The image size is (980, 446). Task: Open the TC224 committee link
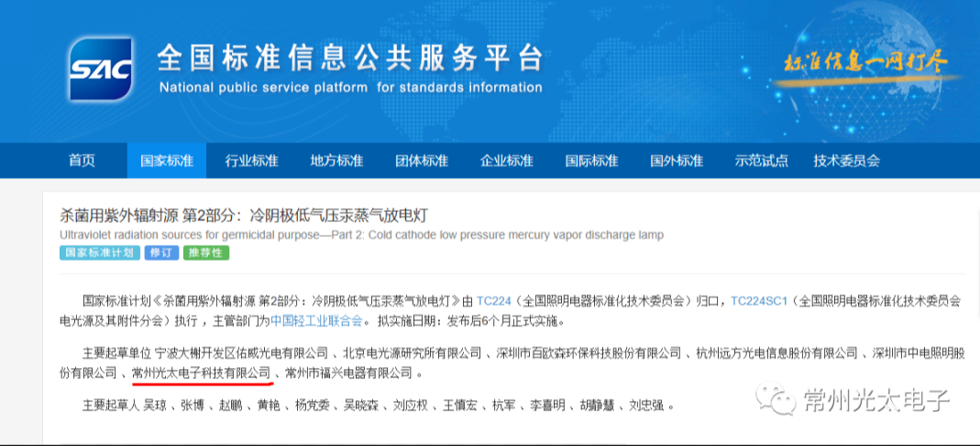[x=494, y=300]
